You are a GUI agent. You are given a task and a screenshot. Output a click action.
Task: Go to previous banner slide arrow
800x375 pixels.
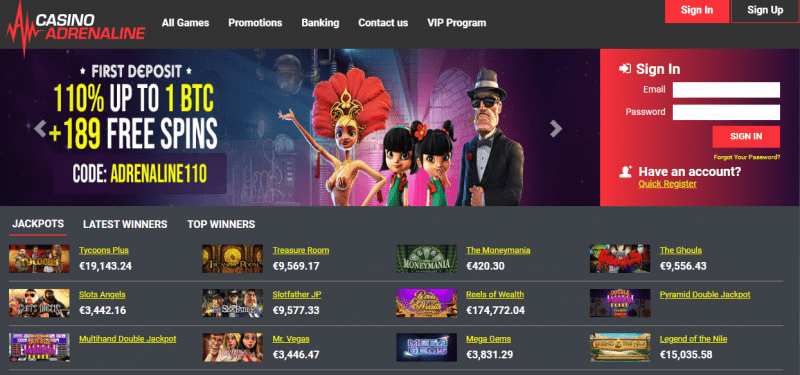(x=40, y=129)
